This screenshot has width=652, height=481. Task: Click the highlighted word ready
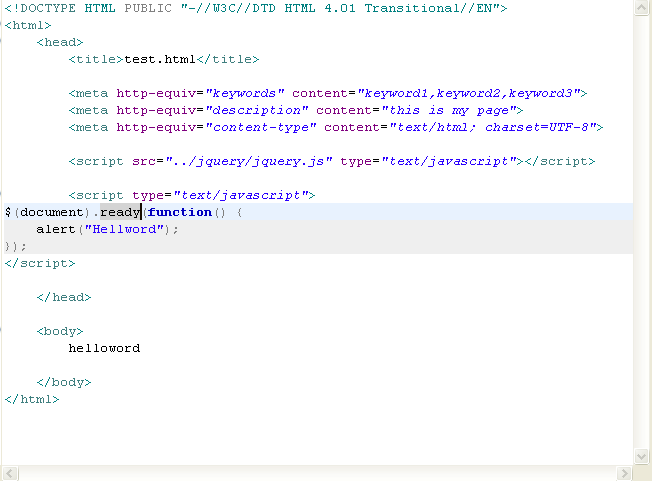[120, 212]
